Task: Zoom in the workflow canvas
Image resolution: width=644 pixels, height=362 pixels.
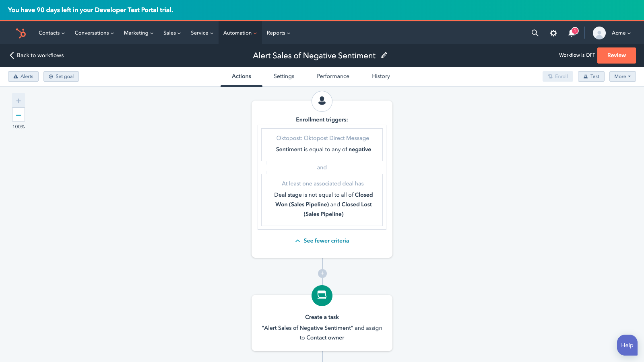Action: click(19, 101)
